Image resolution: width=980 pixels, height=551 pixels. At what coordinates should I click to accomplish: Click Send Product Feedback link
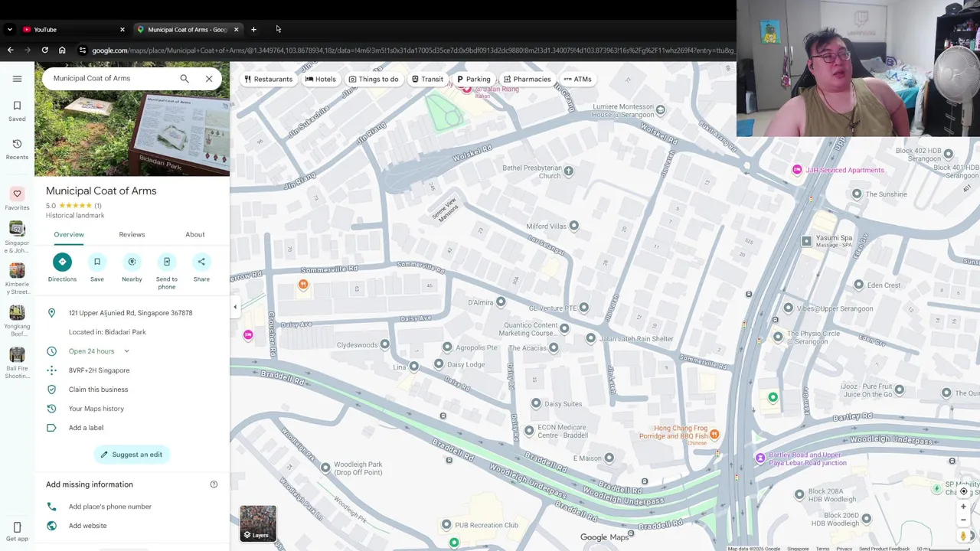pos(884,549)
